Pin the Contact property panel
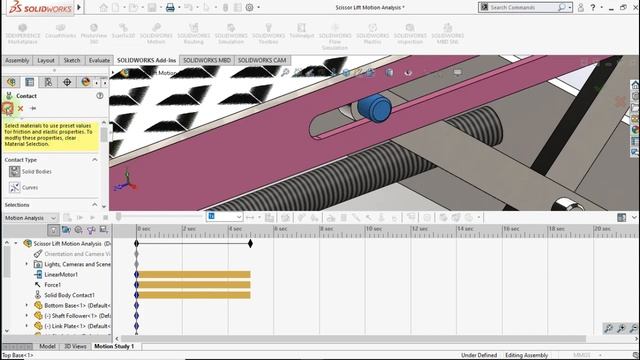 pyautogui.click(x=33, y=108)
